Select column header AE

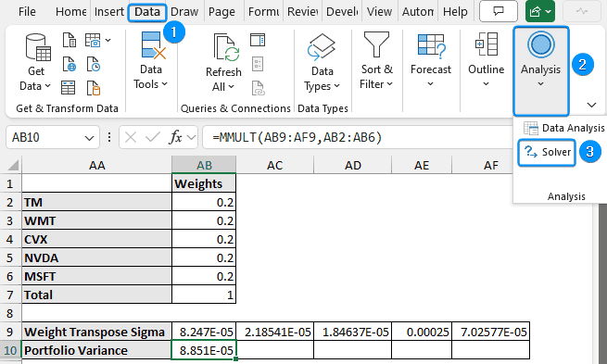pyautogui.click(x=422, y=166)
